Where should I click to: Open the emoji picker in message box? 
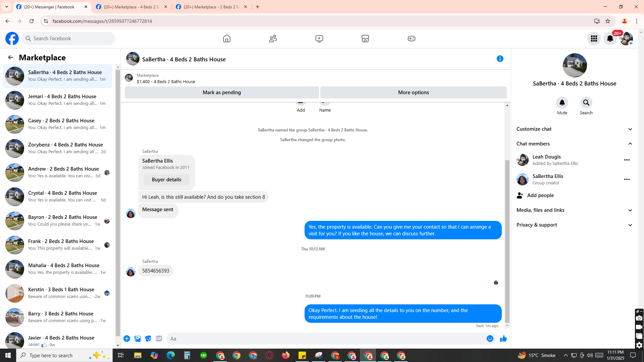(490, 339)
